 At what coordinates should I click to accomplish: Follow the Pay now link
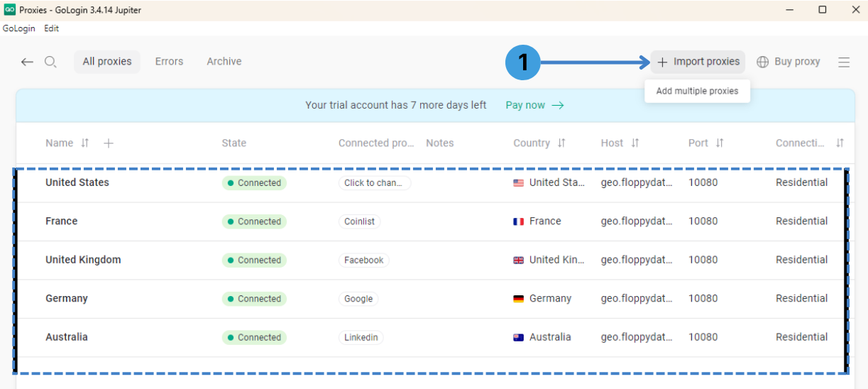point(535,105)
